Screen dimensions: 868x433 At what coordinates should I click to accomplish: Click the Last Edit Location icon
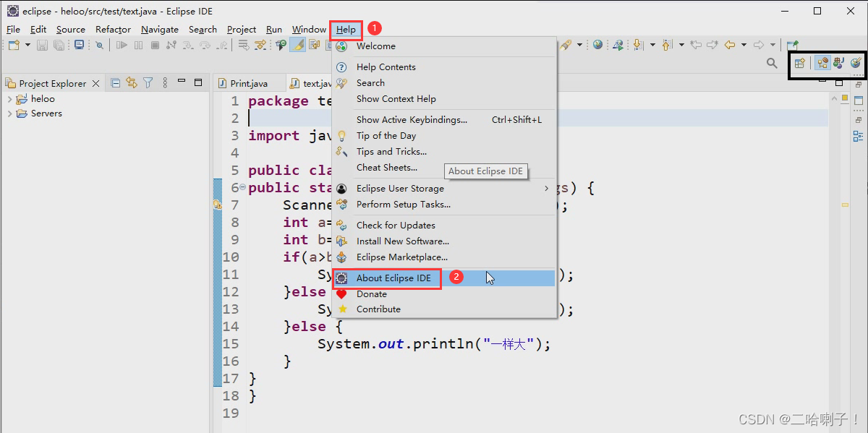click(696, 46)
